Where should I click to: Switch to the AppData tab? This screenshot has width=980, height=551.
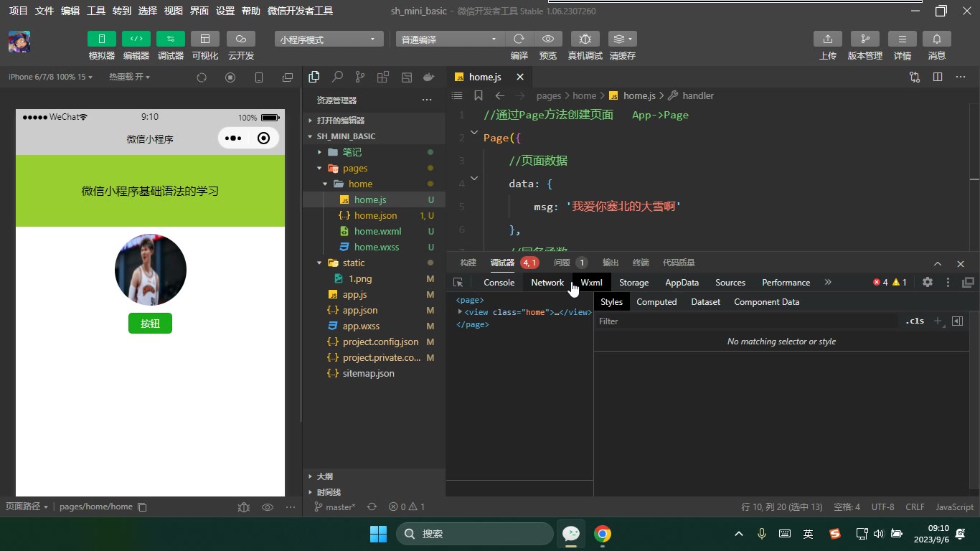[682, 283]
